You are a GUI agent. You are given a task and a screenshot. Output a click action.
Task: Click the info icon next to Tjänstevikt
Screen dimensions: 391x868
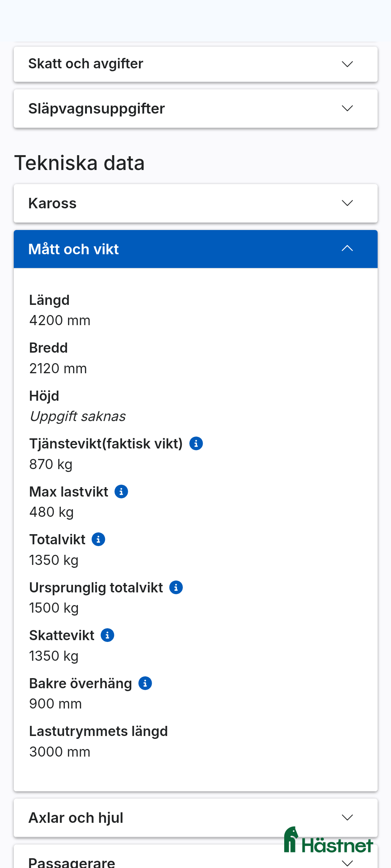pyautogui.click(x=195, y=443)
